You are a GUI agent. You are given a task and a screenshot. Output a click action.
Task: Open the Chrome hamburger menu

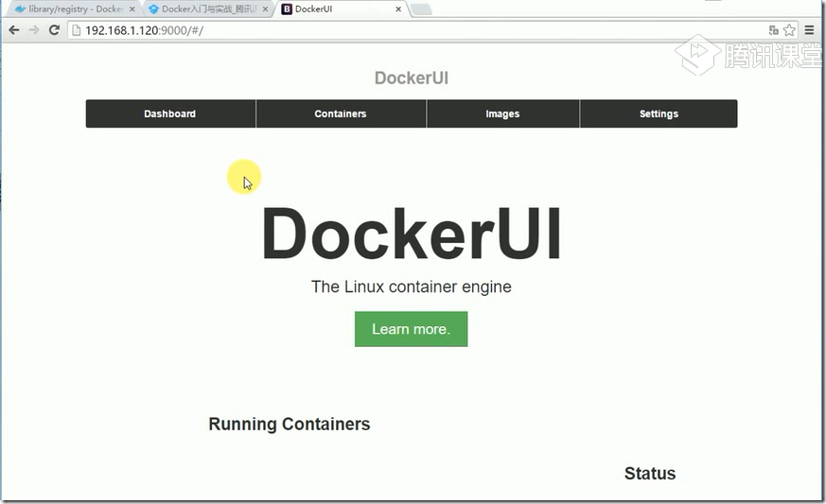pyautogui.click(x=810, y=30)
